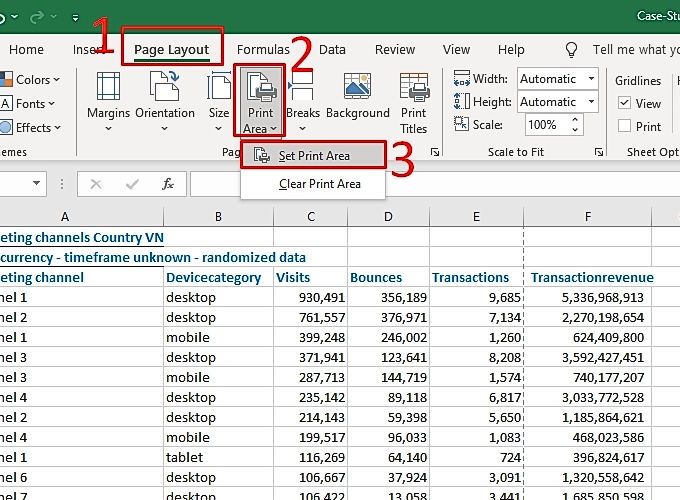The height and width of the screenshot is (500, 680).
Task: Select column E header
Action: (476, 216)
